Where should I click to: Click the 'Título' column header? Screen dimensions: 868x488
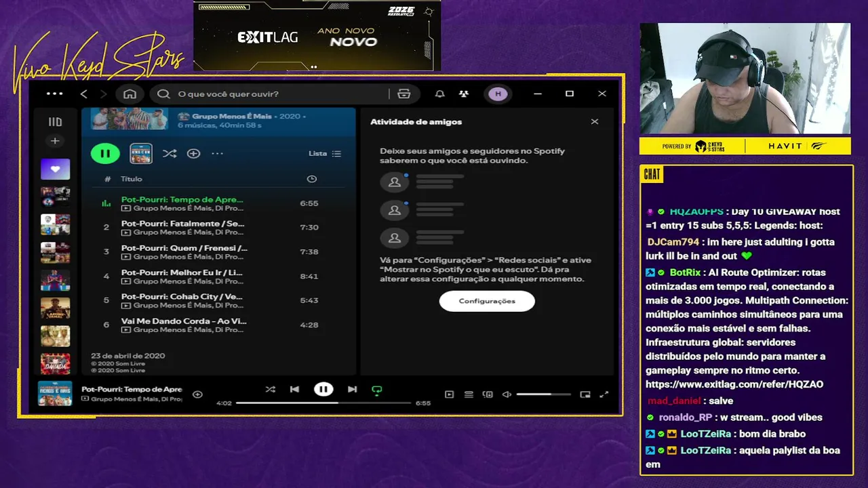point(132,179)
